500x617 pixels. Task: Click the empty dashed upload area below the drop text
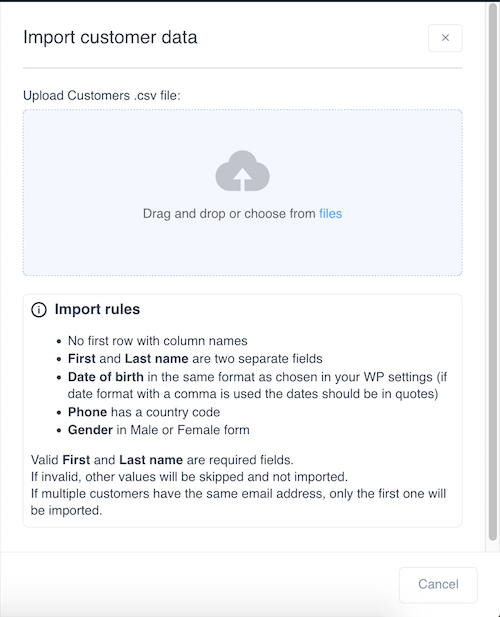click(242, 248)
